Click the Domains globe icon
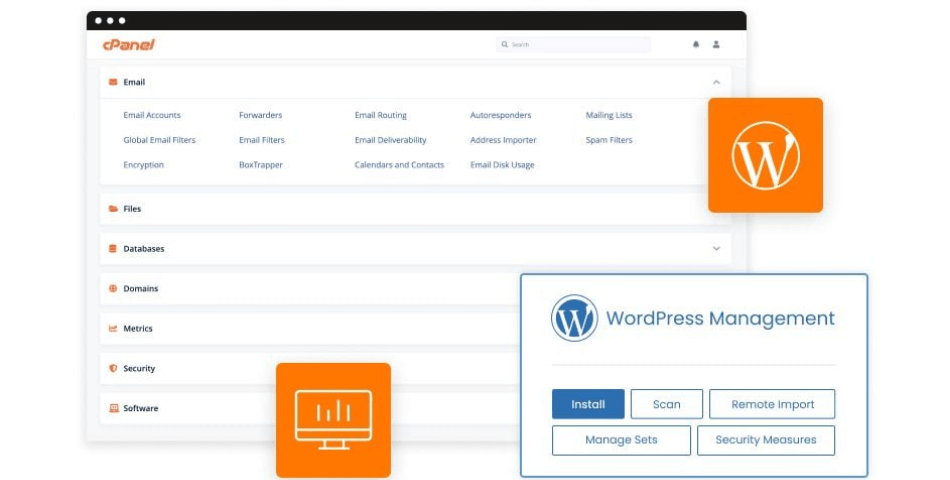Image resolution: width=950 pixels, height=480 pixels. [x=113, y=289]
